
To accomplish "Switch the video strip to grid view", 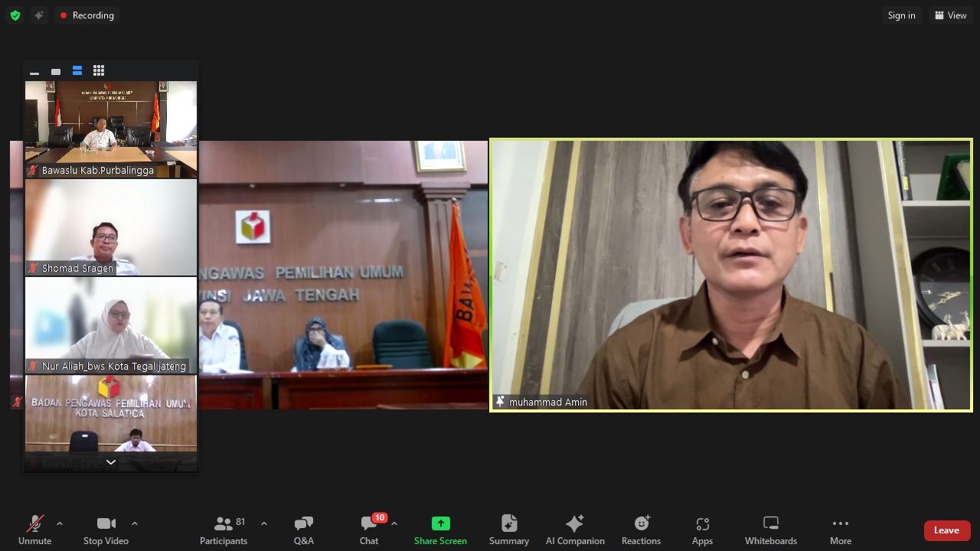I will coord(99,70).
